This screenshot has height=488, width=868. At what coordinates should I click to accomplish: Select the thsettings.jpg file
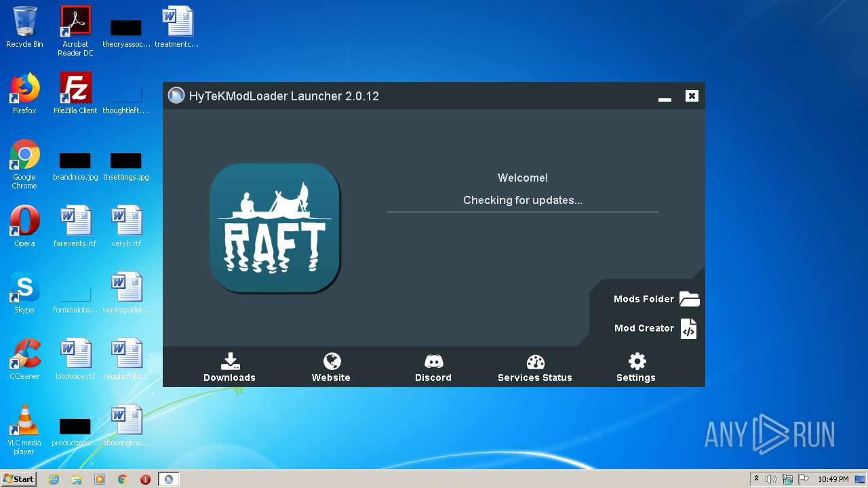click(126, 165)
